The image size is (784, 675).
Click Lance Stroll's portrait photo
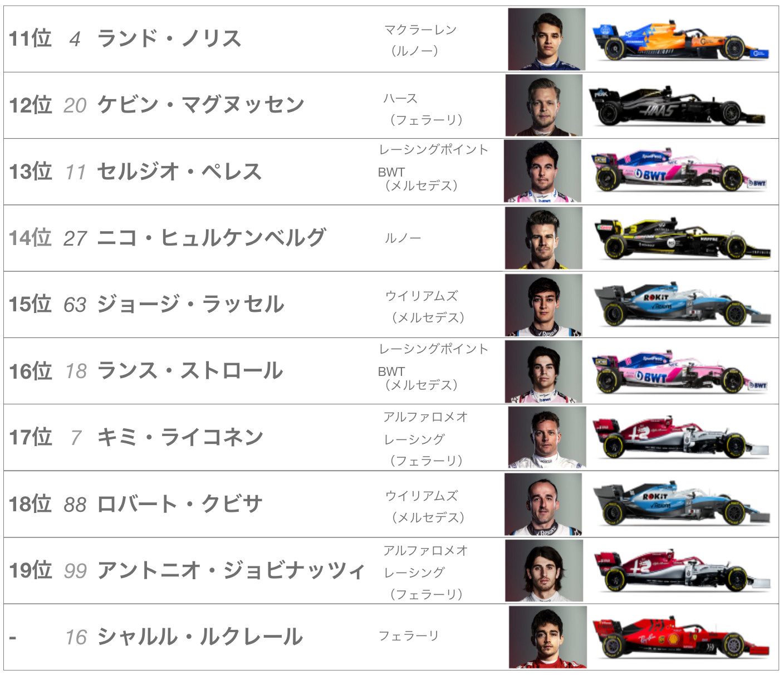pyautogui.click(x=543, y=371)
